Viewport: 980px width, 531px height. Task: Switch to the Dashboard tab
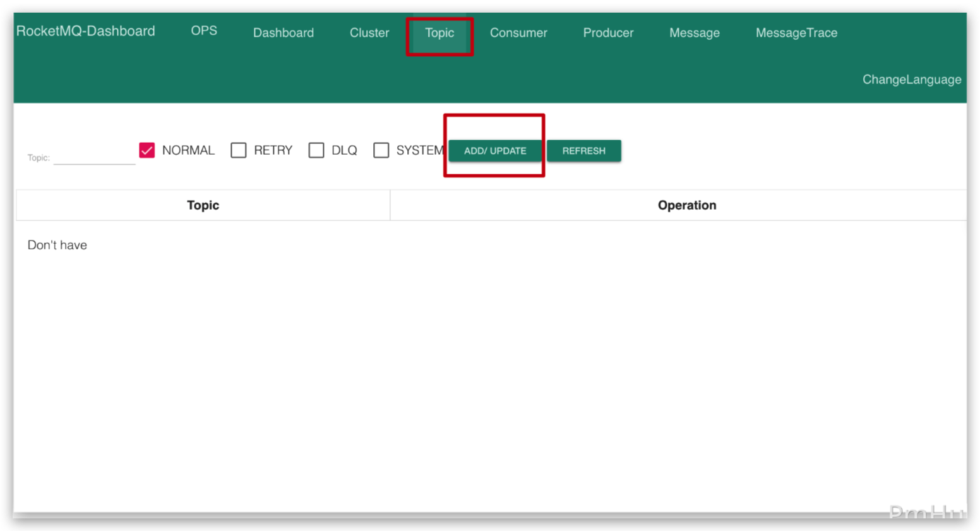click(x=283, y=33)
